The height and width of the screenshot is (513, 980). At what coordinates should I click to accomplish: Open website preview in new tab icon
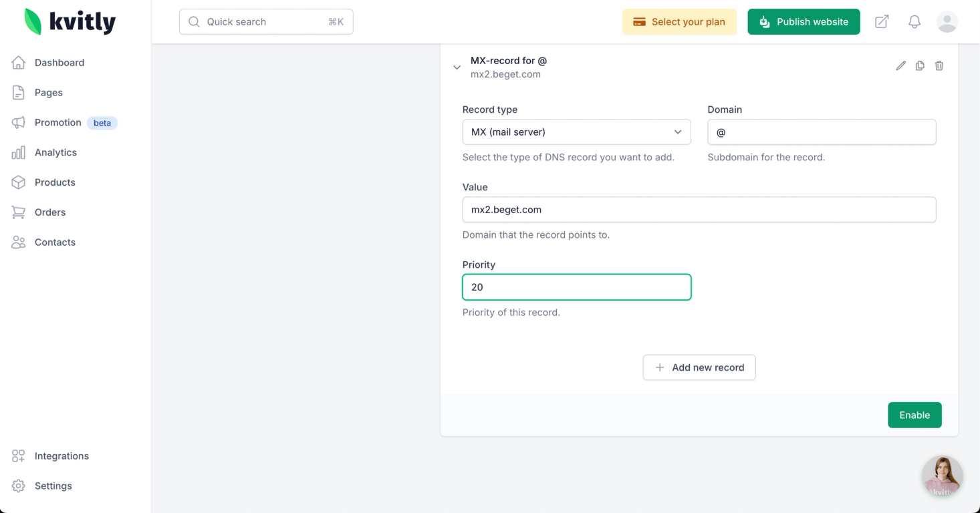[882, 22]
